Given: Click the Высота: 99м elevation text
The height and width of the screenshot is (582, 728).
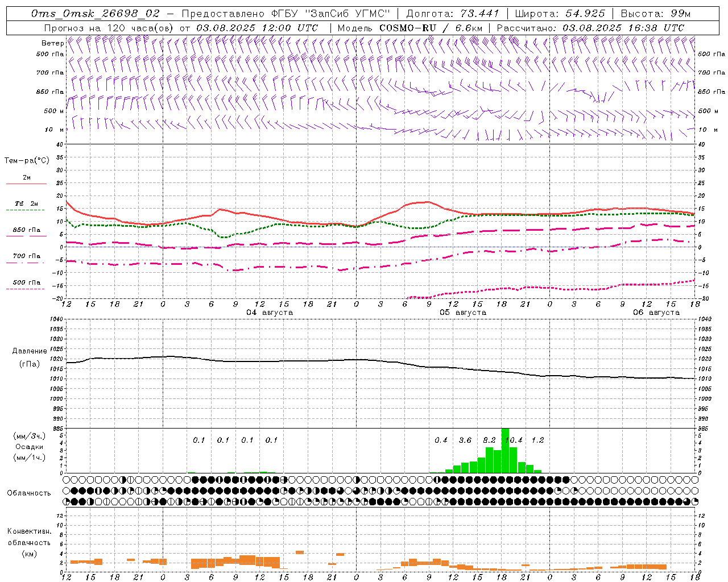Looking at the screenshot, I should 656,13.
